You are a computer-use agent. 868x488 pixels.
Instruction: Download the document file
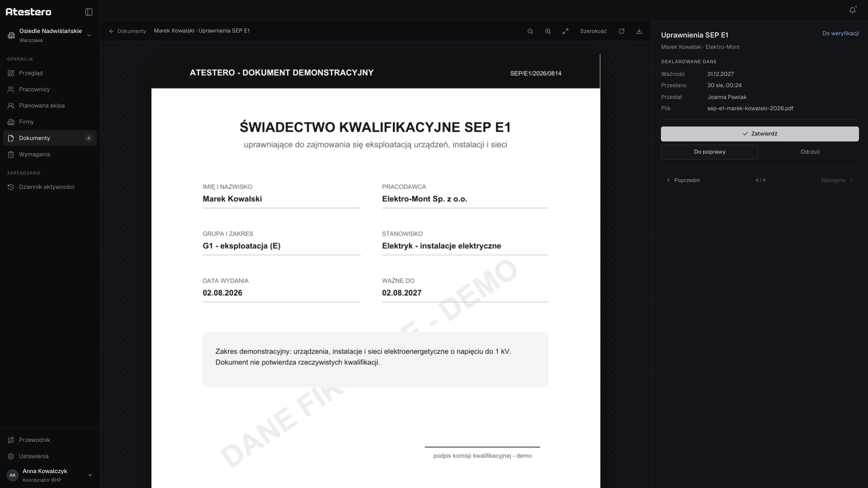(639, 31)
